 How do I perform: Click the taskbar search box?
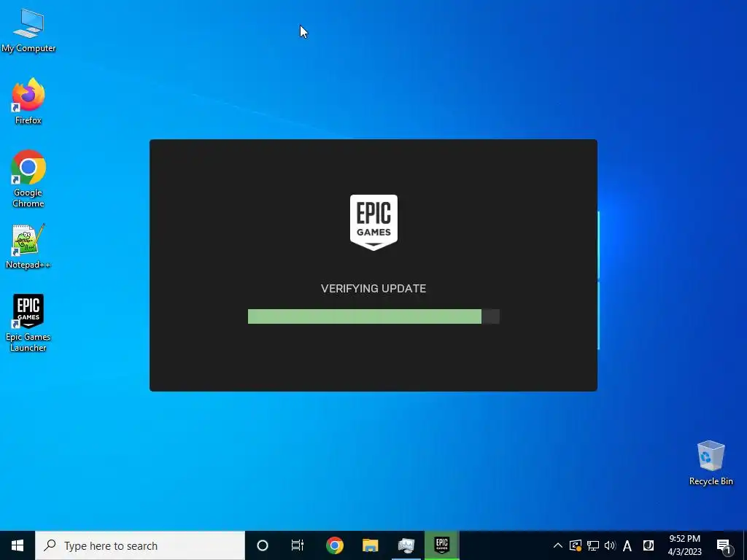coord(140,545)
